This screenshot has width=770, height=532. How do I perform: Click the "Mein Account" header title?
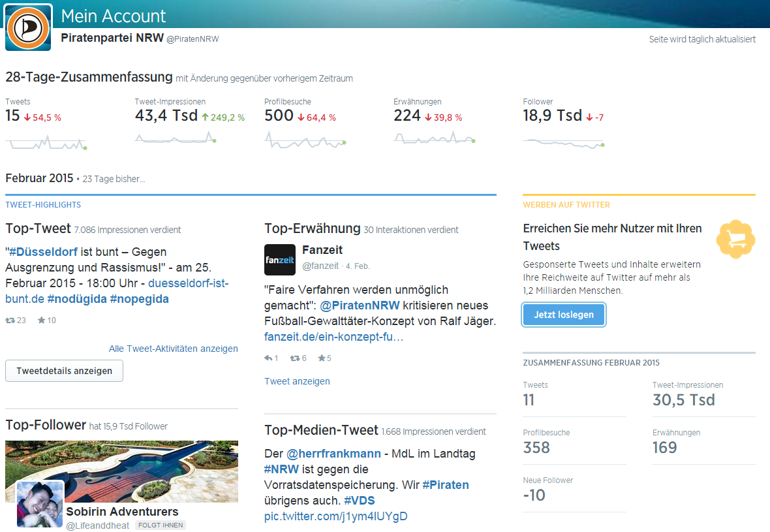coord(114,16)
